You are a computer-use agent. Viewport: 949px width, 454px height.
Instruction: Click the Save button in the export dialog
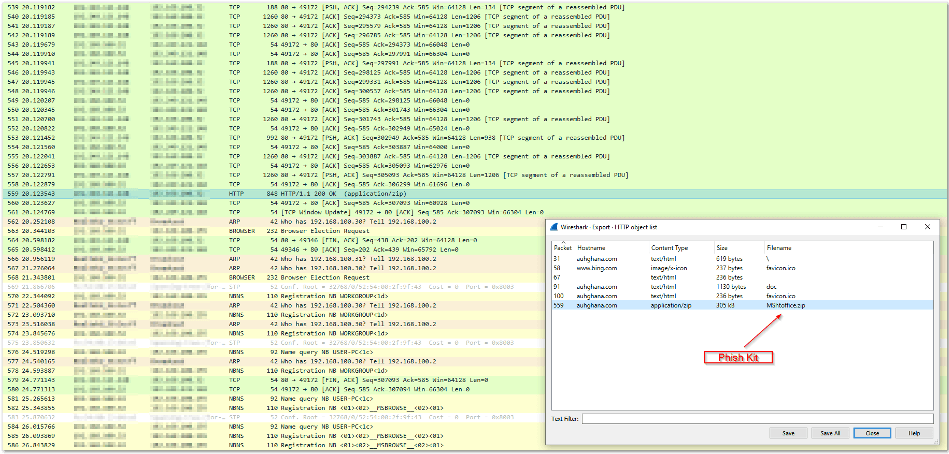[788, 433]
